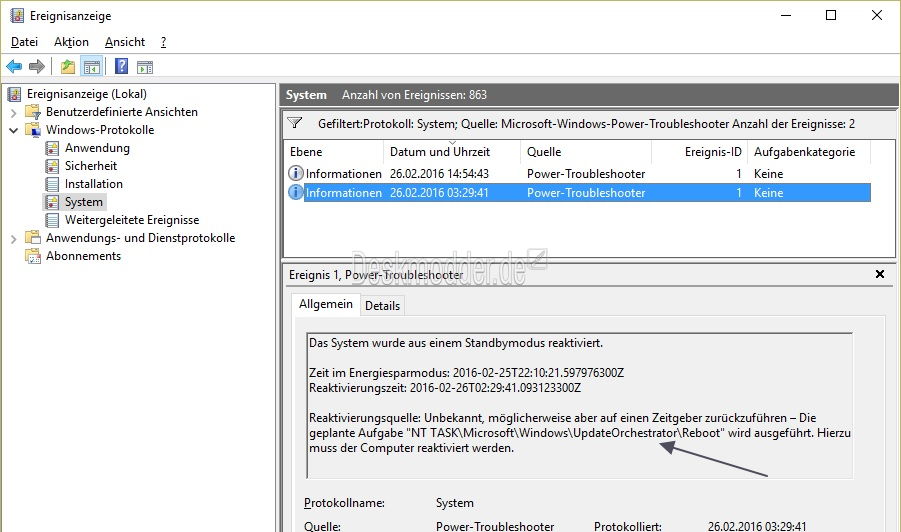Screen dimensions: 901x532
Task: Open the Ansicht menu
Action: click(125, 42)
